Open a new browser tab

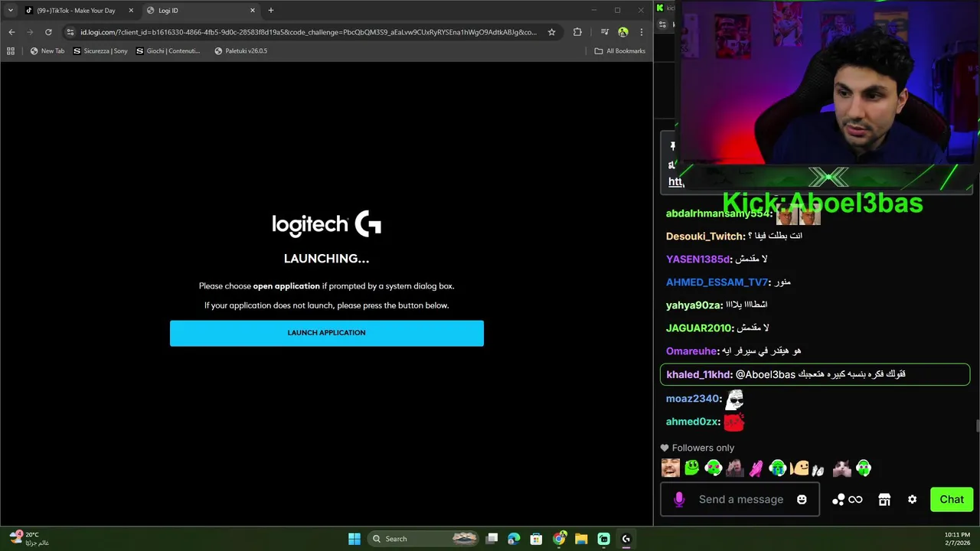click(271, 11)
